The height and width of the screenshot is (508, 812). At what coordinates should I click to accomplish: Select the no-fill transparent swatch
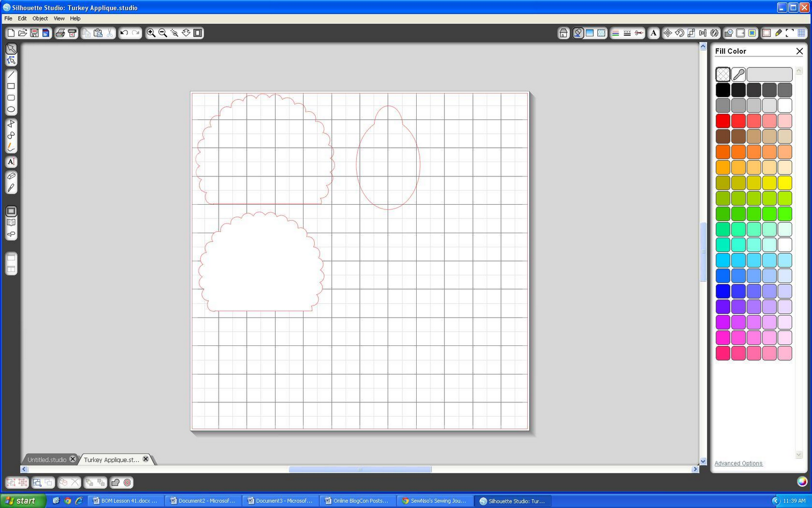pos(723,75)
